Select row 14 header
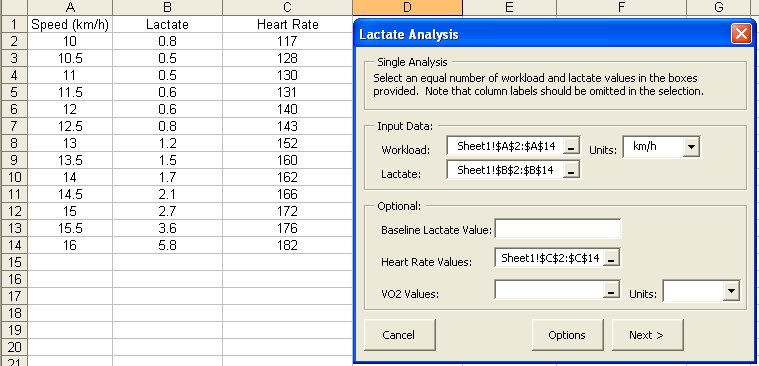The image size is (759, 366). 14,245
